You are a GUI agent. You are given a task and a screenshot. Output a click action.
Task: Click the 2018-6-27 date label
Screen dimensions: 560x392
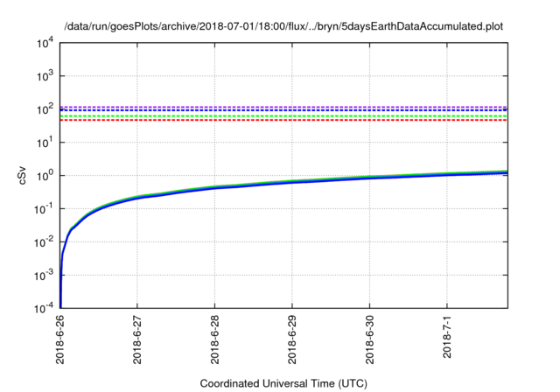coord(137,339)
